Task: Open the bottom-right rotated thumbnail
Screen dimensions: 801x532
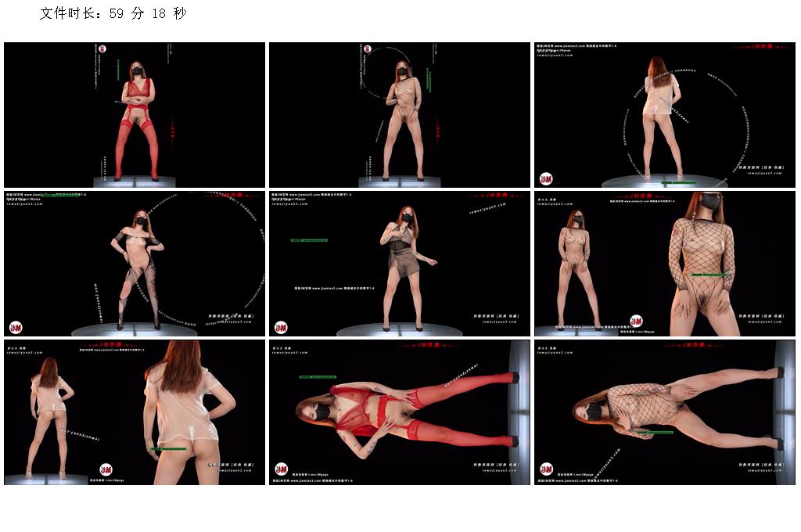Action: pos(664,412)
